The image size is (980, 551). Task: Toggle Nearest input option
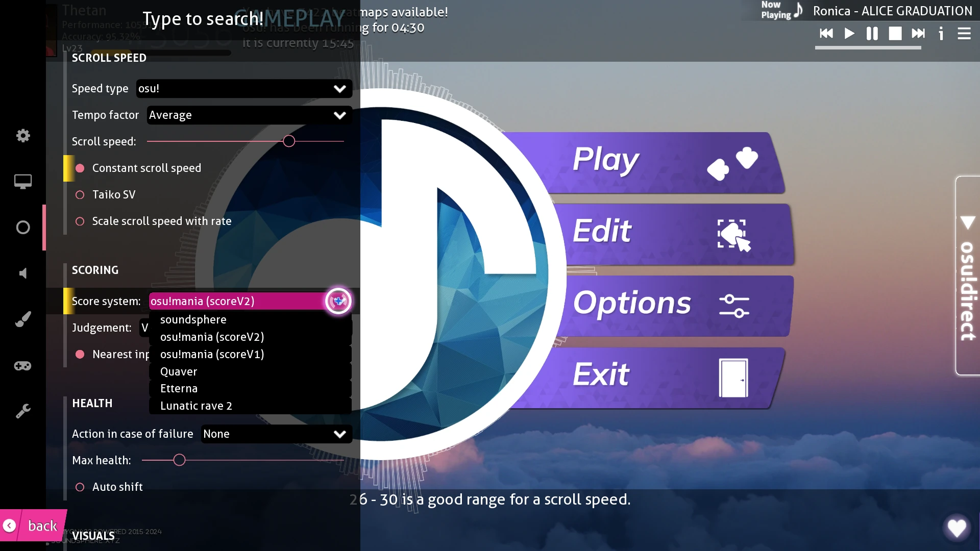pyautogui.click(x=112, y=355)
